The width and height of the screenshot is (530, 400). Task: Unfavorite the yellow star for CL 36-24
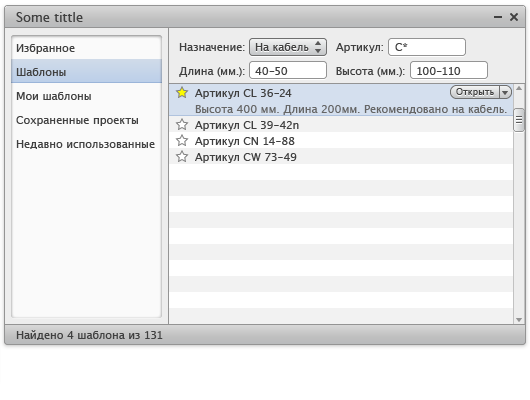click(x=182, y=92)
